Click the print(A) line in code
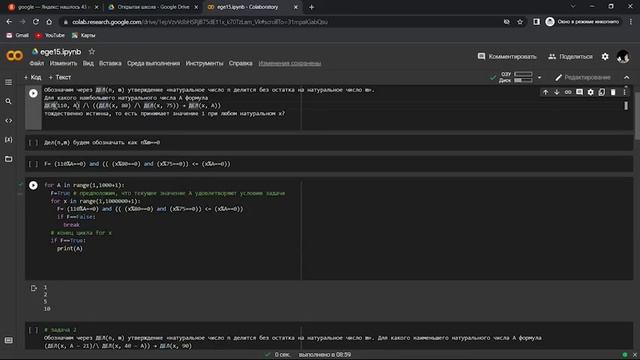The height and width of the screenshot is (360, 640). (70, 248)
